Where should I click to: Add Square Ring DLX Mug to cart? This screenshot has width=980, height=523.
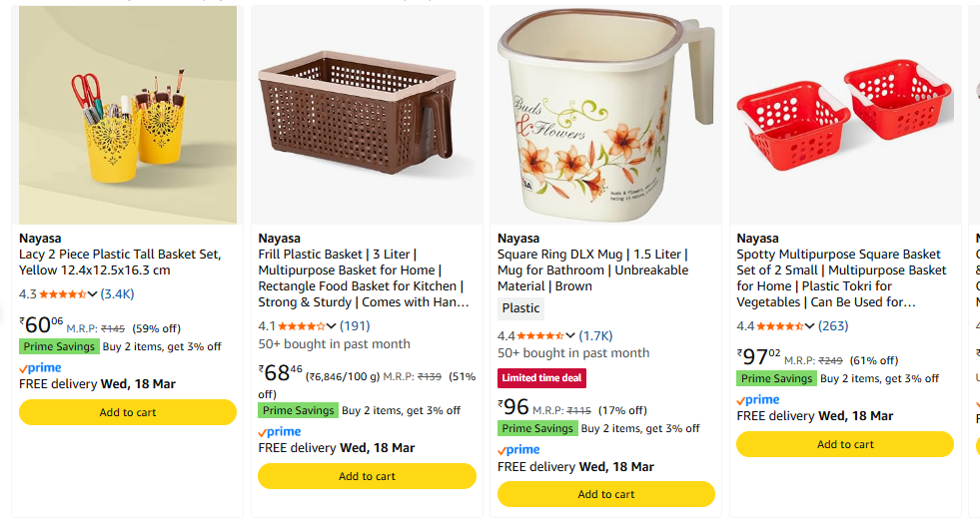[606, 494]
